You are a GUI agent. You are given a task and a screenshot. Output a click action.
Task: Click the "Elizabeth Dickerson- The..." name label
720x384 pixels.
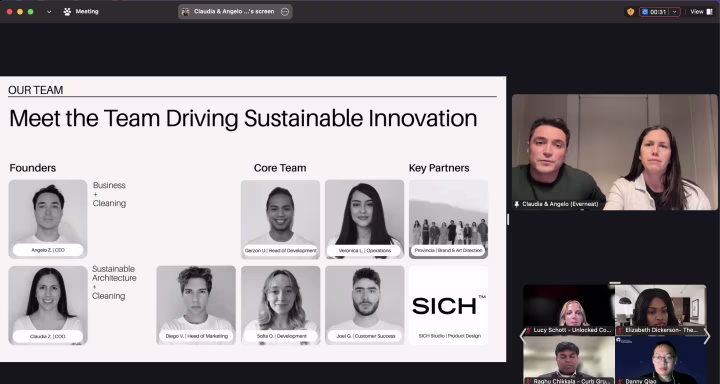point(662,330)
